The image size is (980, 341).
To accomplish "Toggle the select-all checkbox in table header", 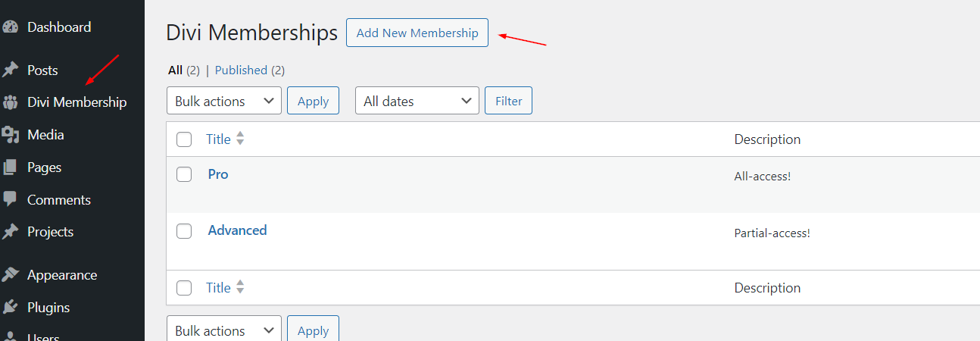I will coord(184,139).
